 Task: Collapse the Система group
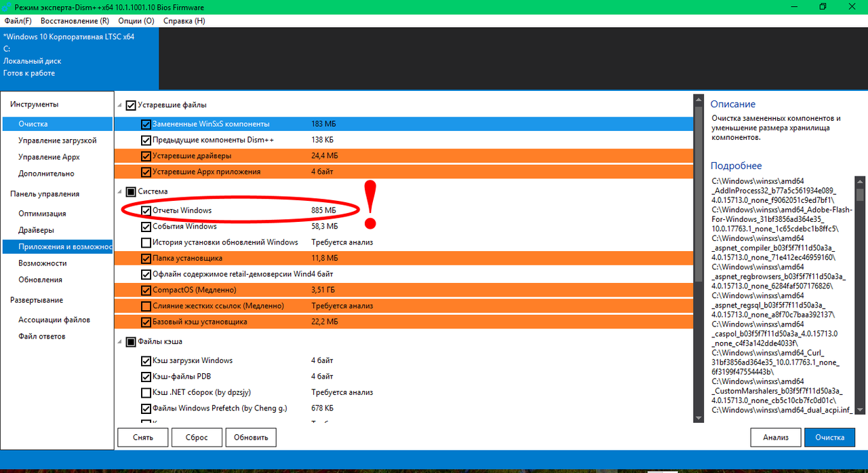(121, 192)
